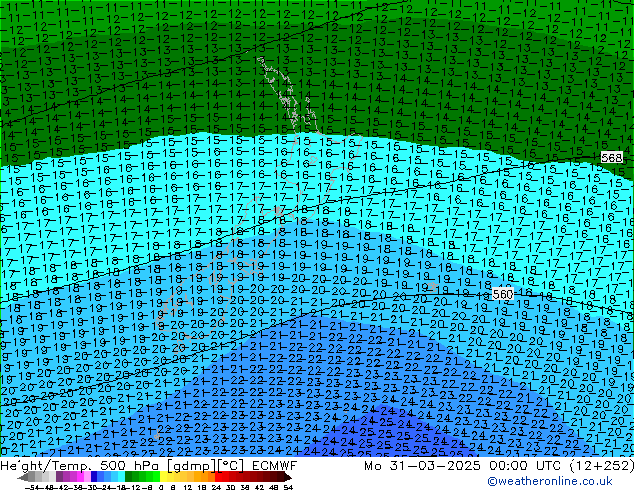Click the cyan -18 legend swatch
This screenshot has width=634, height=490.
pyautogui.click(x=121, y=477)
